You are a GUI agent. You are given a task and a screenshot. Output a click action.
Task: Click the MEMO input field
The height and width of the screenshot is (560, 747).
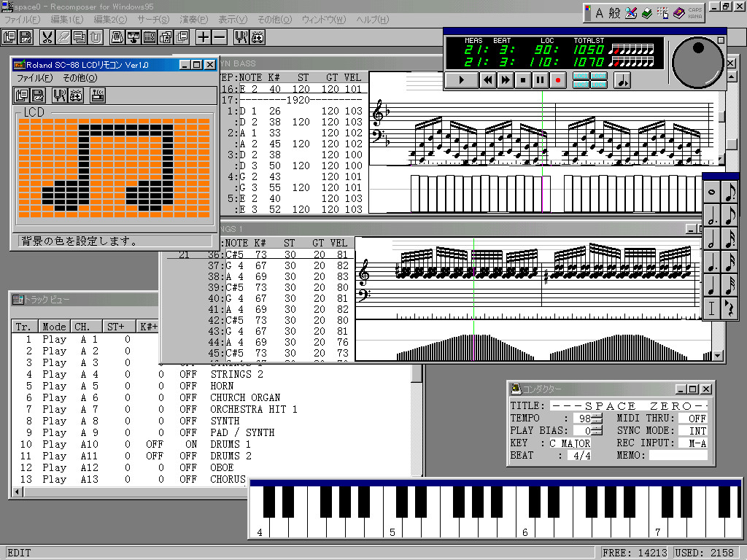678,455
